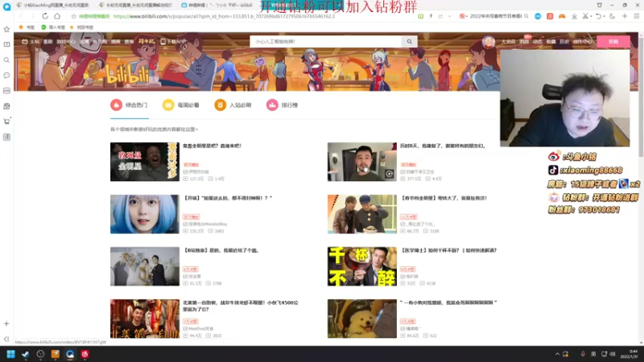This screenshot has height=362, width=644.
Task: Click the blue round extension icon in toolbar
Action: (538, 16)
